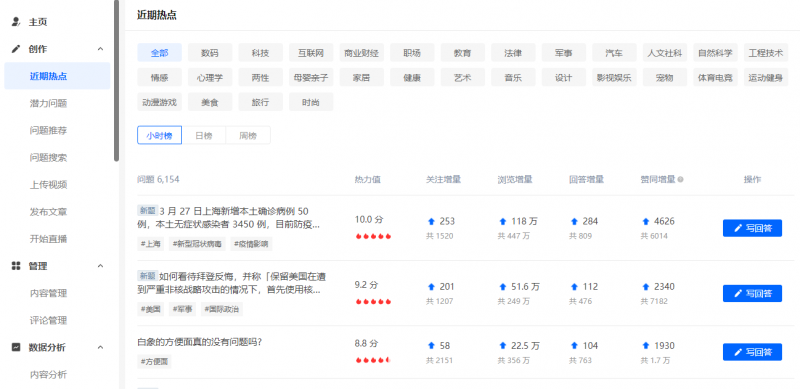This screenshot has width=800, height=389.
Task: Collapse the 创作 section chevron
Action: coord(100,49)
